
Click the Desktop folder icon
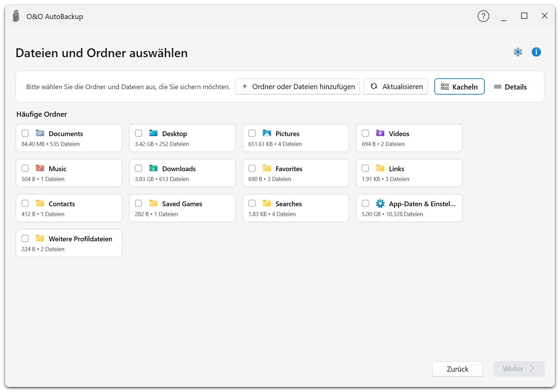(x=153, y=133)
